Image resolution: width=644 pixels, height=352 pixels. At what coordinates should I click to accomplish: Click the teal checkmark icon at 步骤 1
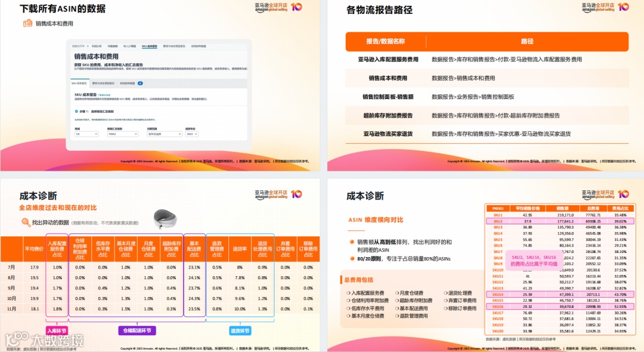[76, 112]
